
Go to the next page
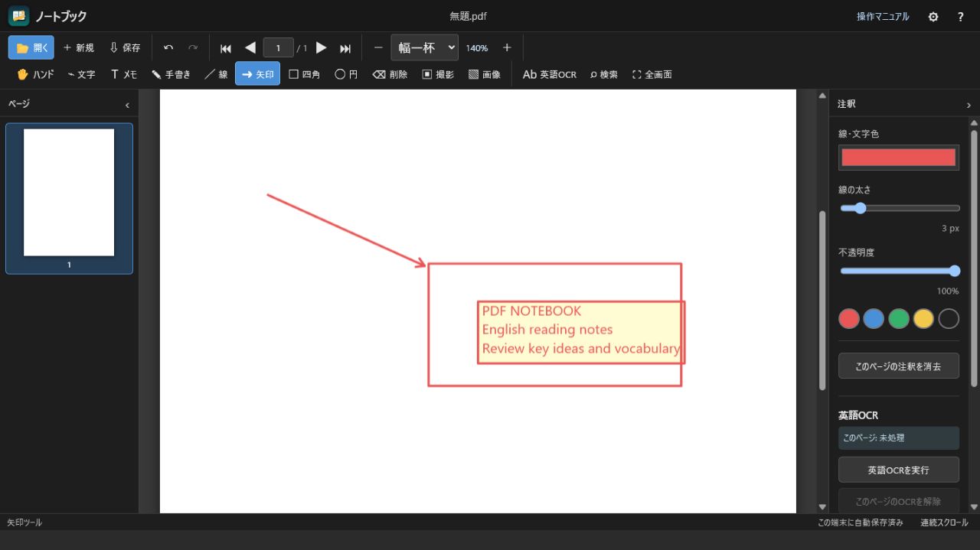click(322, 47)
